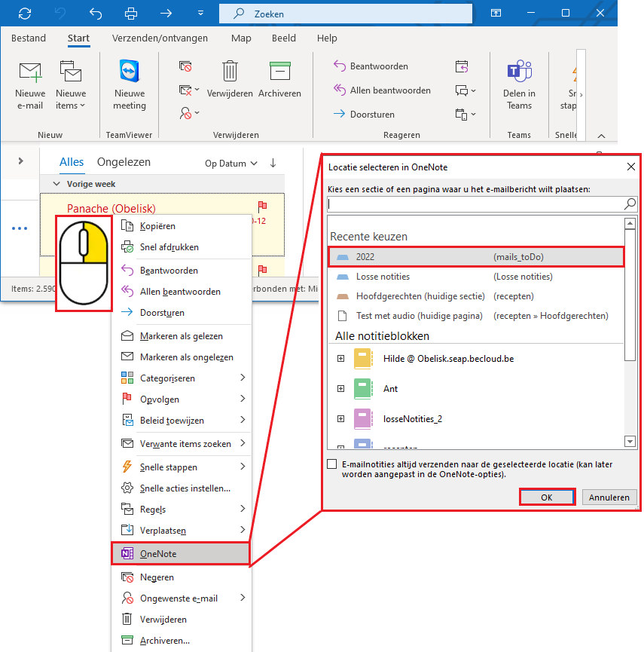Click the magnifier icon in the OneNote dialog

pos(630,204)
